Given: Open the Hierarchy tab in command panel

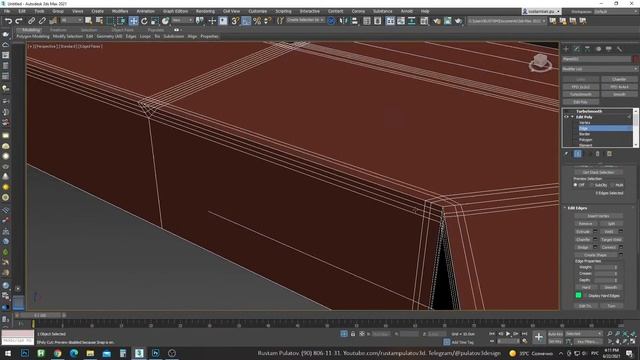Looking at the screenshot, I should pyautogui.click(x=587, y=49).
